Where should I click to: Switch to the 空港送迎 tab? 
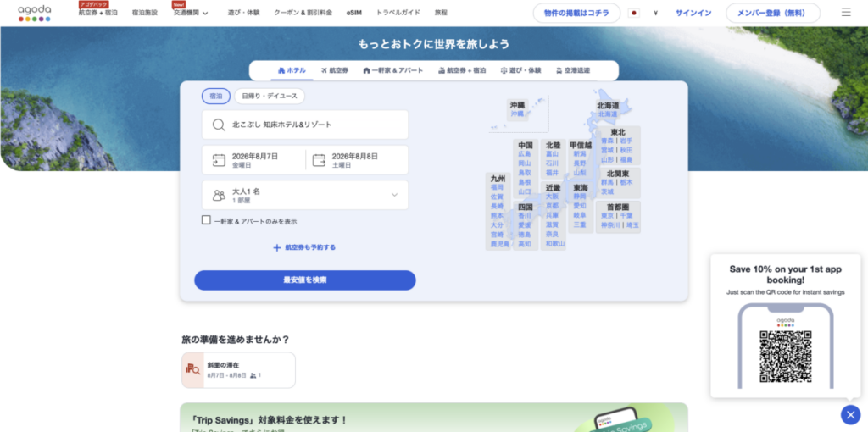[x=573, y=71]
